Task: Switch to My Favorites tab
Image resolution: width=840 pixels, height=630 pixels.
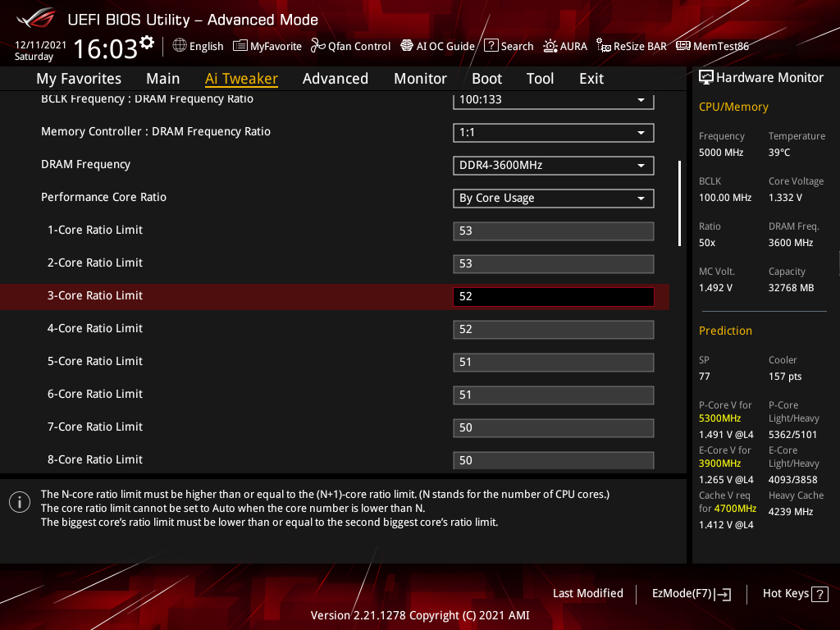Action: pos(79,79)
